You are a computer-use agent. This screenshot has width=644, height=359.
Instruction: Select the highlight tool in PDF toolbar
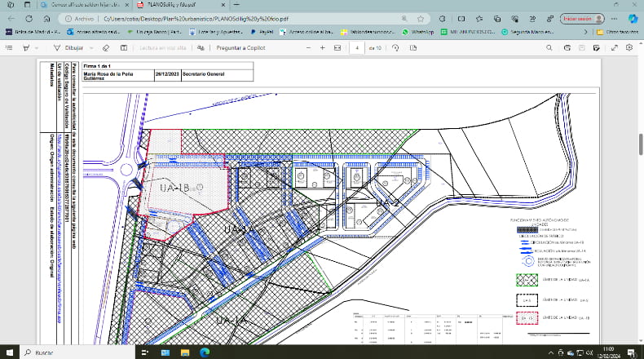point(26,48)
